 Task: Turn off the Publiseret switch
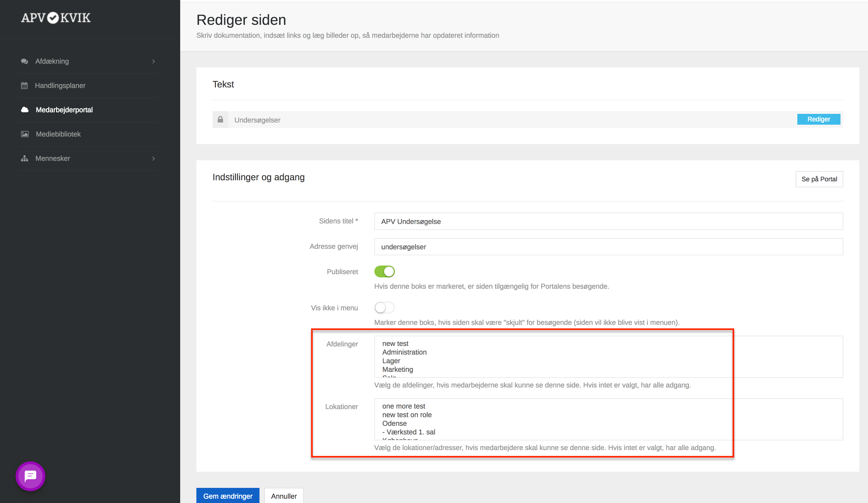pyautogui.click(x=384, y=271)
